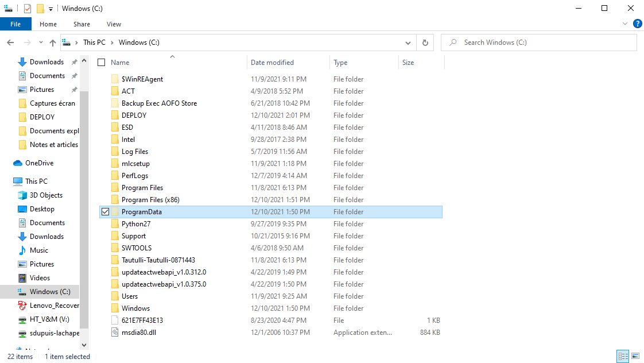Switch to the View ribbon tab
Image resolution: width=644 pixels, height=363 pixels.
[x=114, y=24]
